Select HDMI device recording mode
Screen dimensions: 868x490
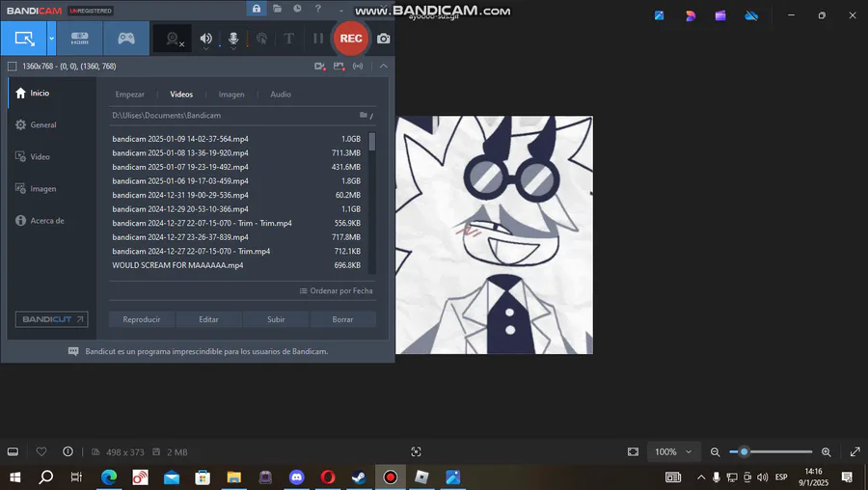coord(80,39)
